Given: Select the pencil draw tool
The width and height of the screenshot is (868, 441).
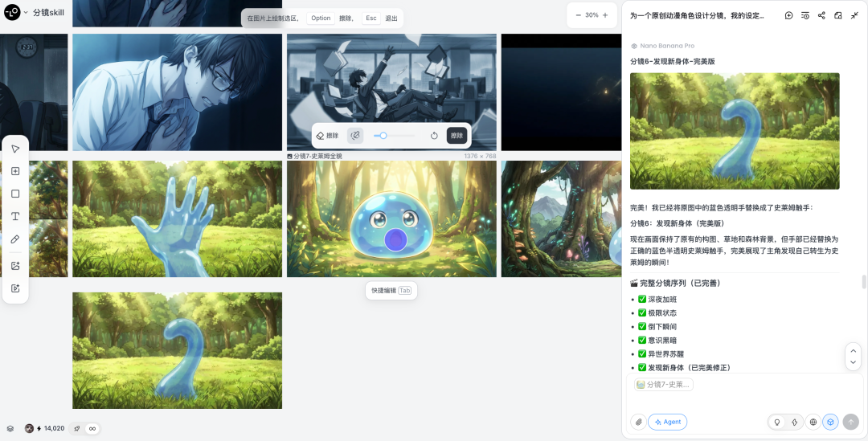Looking at the screenshot, I should [x=15, y=239].
